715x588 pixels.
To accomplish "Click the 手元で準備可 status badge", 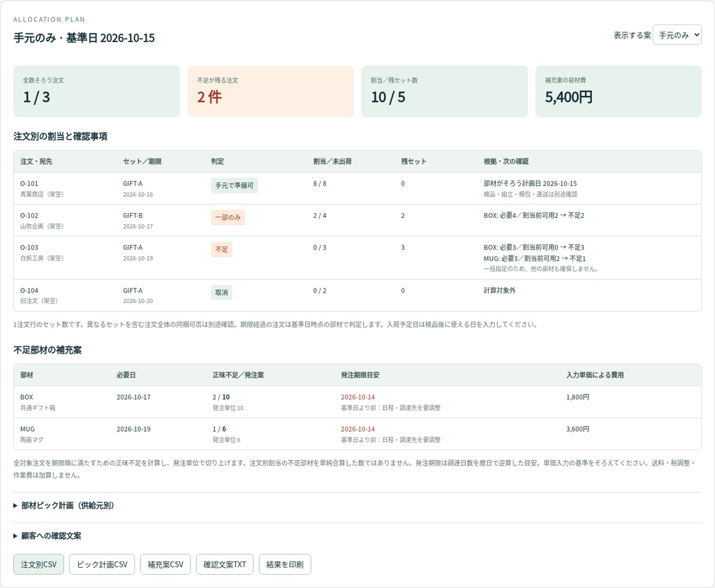I will point(235,186).
